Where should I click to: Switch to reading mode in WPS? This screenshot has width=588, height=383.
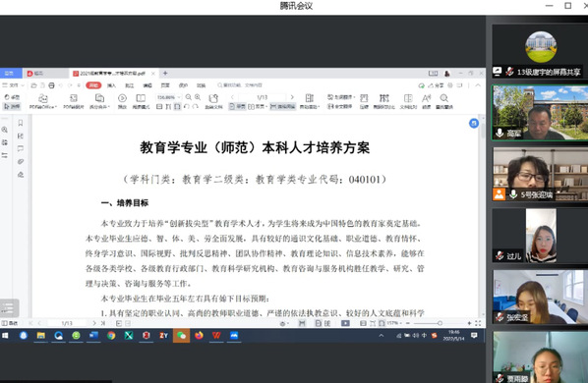point(141,101)
